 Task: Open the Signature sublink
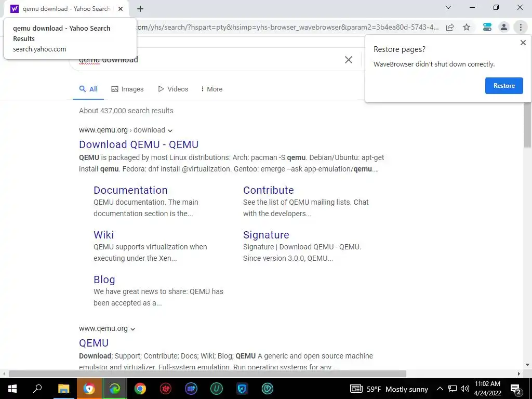coord(266,235)
